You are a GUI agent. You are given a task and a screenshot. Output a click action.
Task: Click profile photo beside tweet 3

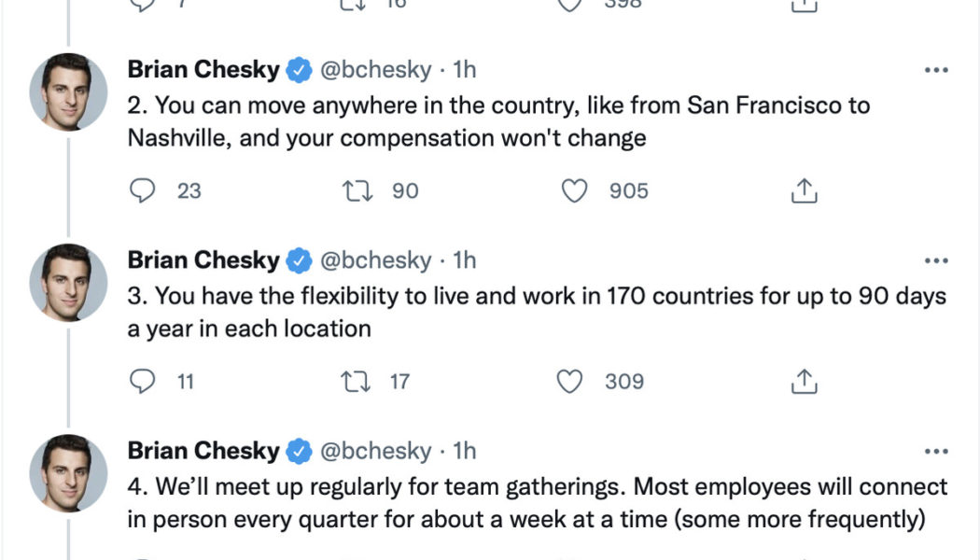(68, 282)
